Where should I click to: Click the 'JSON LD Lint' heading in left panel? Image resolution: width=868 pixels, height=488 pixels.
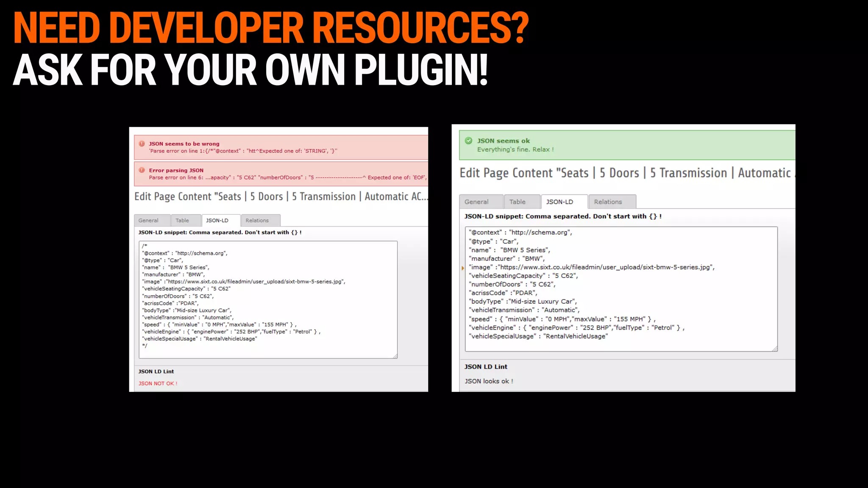[156, 372]
